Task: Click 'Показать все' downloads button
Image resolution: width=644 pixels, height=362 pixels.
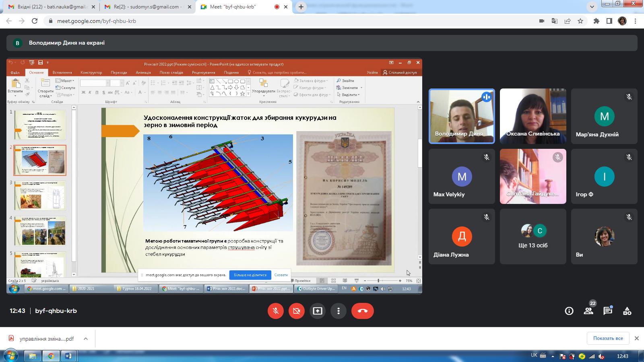Action: [x=608, y=338]
